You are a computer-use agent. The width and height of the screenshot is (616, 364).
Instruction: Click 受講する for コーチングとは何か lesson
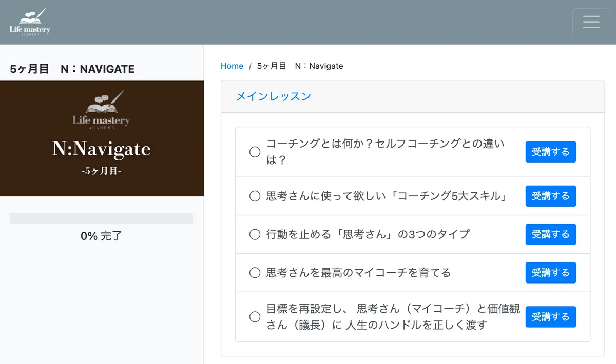(x=551, y=152)
